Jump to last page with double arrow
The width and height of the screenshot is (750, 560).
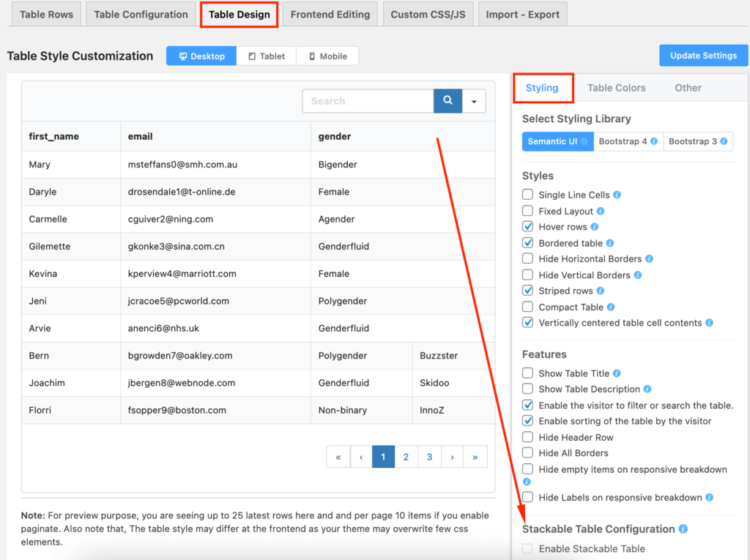tap(475, 457)
